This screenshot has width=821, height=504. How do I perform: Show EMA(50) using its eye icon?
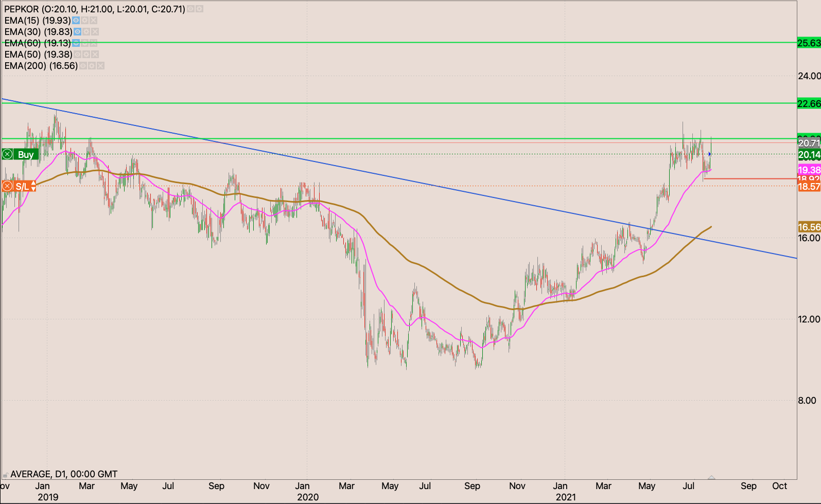coord(77,55)
